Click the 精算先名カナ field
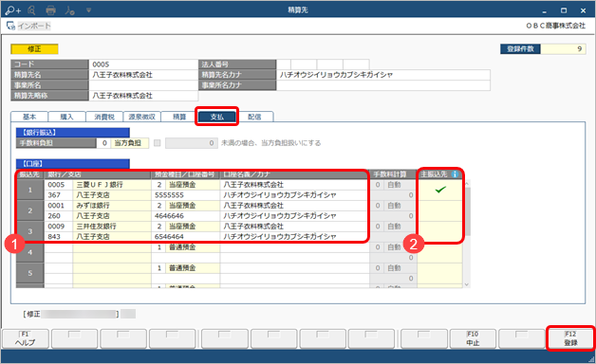 (x=383, y=75)
